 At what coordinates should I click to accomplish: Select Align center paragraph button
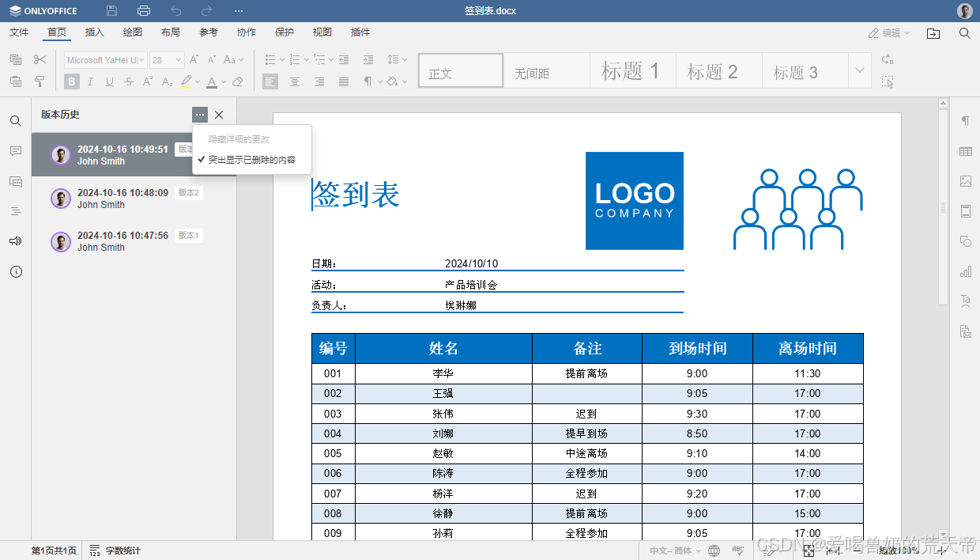click(x=295, y=81)
